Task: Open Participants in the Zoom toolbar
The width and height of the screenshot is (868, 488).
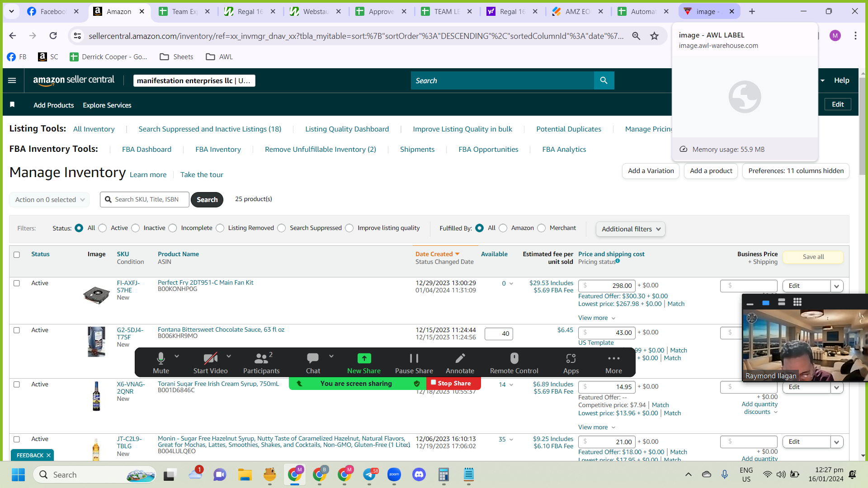Action: tap(261, 363)
